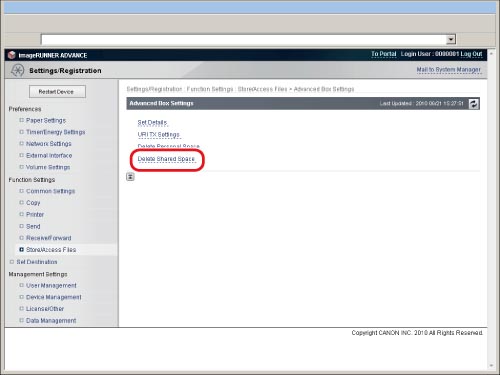
Task: Select Store/Access Files menu item
Action: click(51, 250)
